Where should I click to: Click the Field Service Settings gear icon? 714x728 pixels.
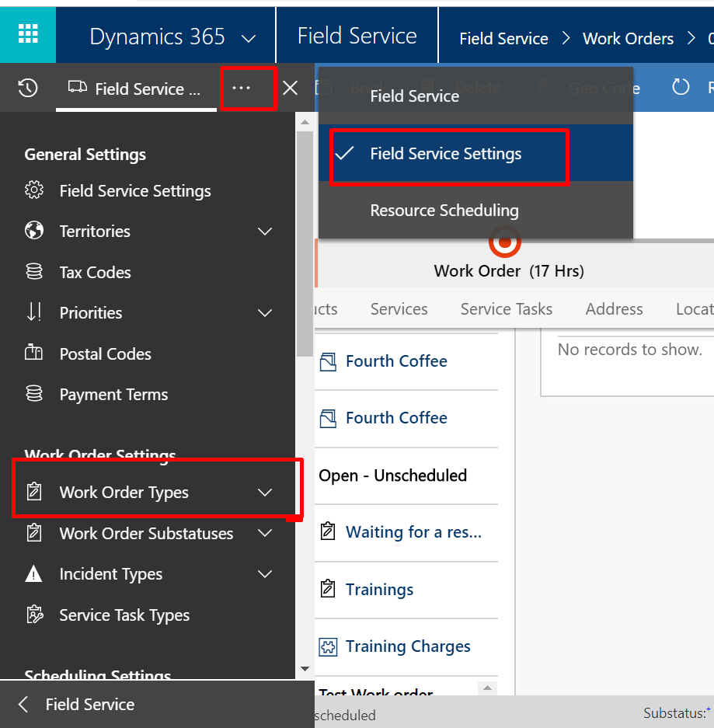click(34, 190)
